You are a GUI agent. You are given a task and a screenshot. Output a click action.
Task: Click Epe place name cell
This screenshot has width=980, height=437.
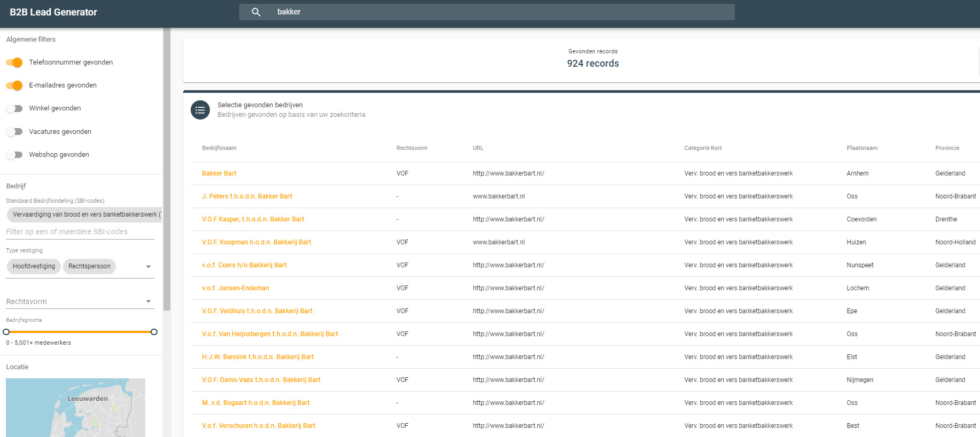point(852,311)
